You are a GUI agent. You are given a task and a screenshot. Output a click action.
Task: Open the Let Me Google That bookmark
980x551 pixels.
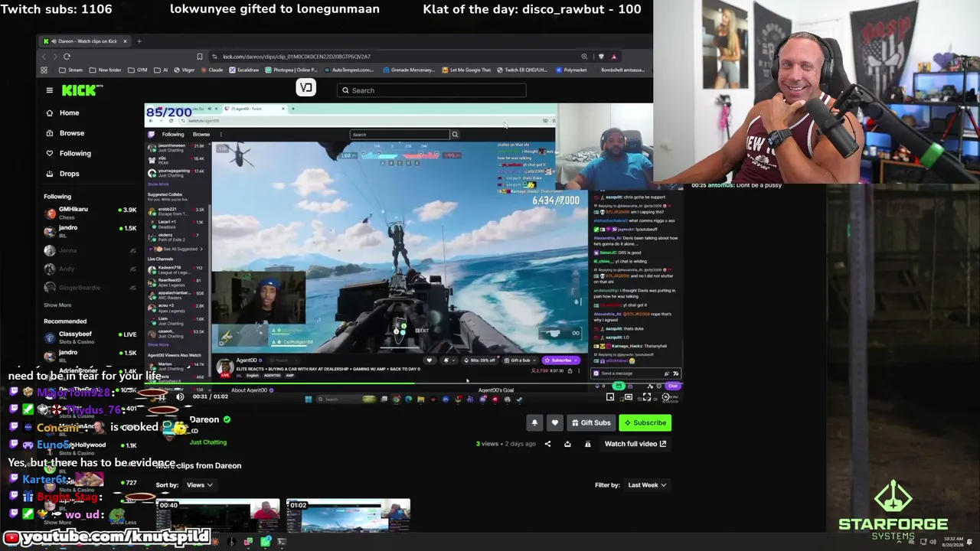point(467,70)
